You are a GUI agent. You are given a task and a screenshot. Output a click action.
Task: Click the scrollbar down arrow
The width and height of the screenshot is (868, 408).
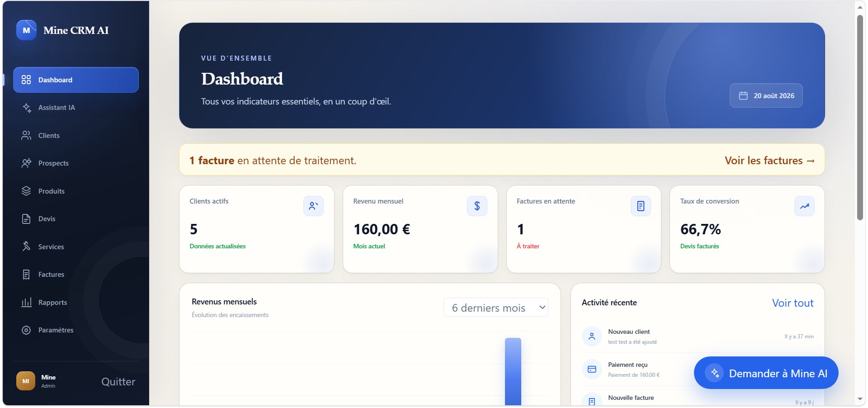pos(860,399)
